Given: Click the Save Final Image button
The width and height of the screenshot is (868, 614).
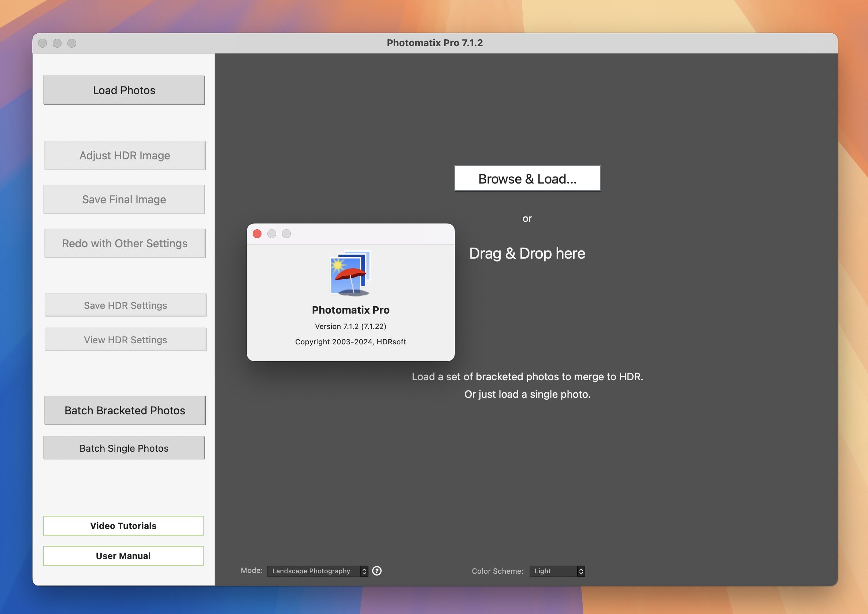Looking at the screenshot, I should 124,199.
